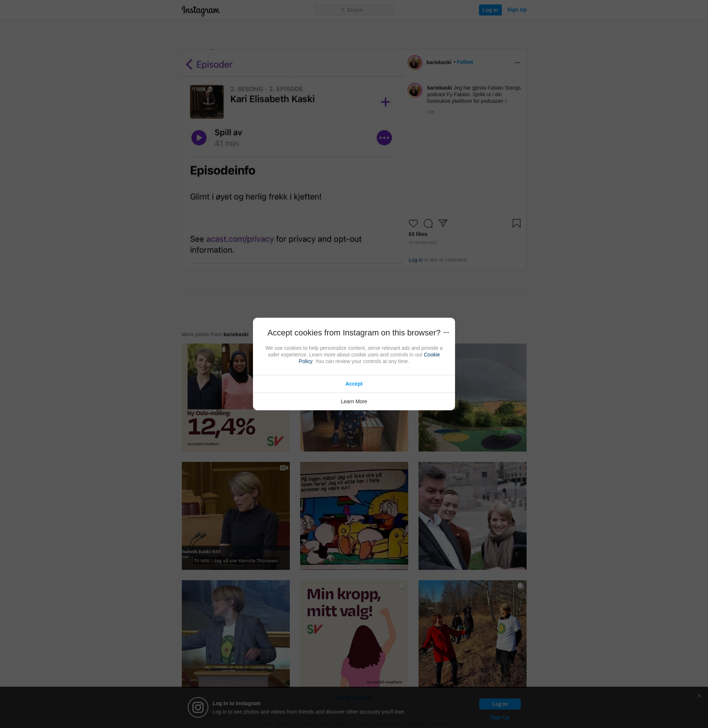This screenshot has height=728, width=708.
Task: Open podium speaker post thumbnail
Action: 235,634
